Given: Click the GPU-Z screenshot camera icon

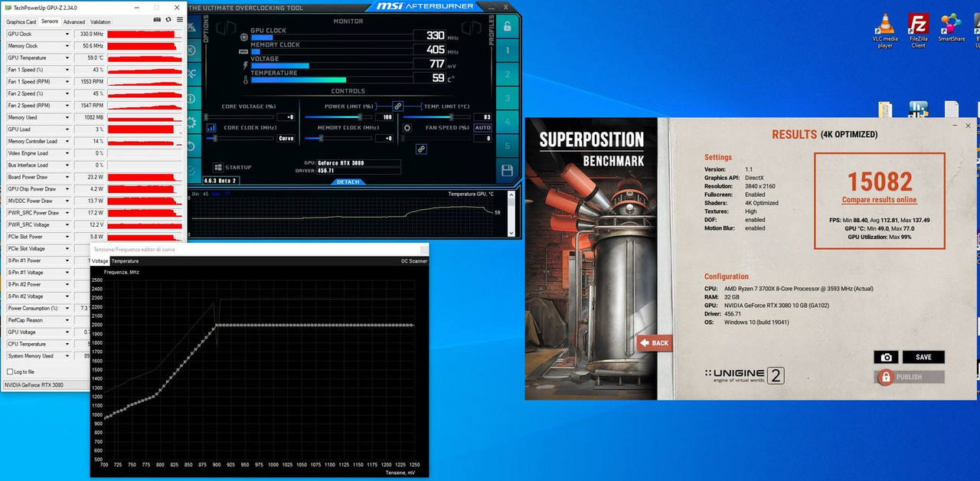Looking at the screenshot, I should [158, 19].
